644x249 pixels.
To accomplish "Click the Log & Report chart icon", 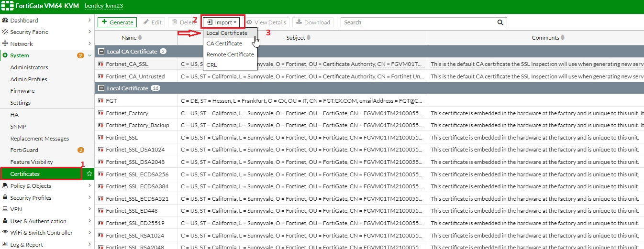I will (5, 245).
